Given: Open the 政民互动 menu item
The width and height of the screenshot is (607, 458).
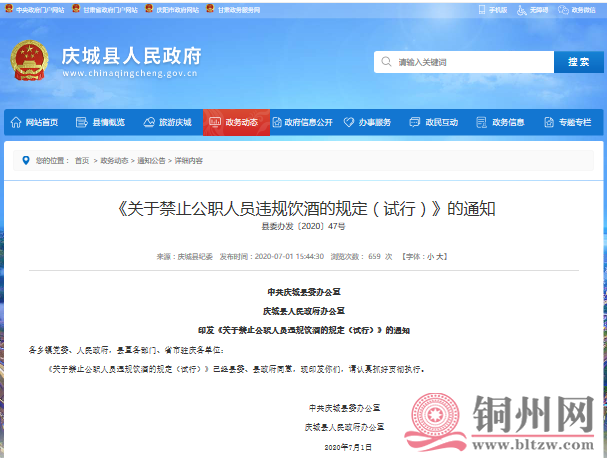Looking at the screenshot, I should point(442,122).
